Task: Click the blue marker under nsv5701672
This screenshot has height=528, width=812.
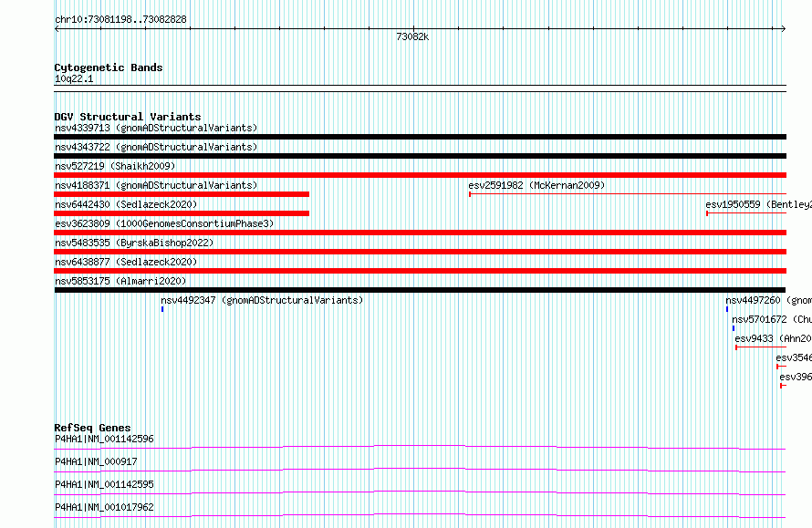Action: tap(734, 328)
